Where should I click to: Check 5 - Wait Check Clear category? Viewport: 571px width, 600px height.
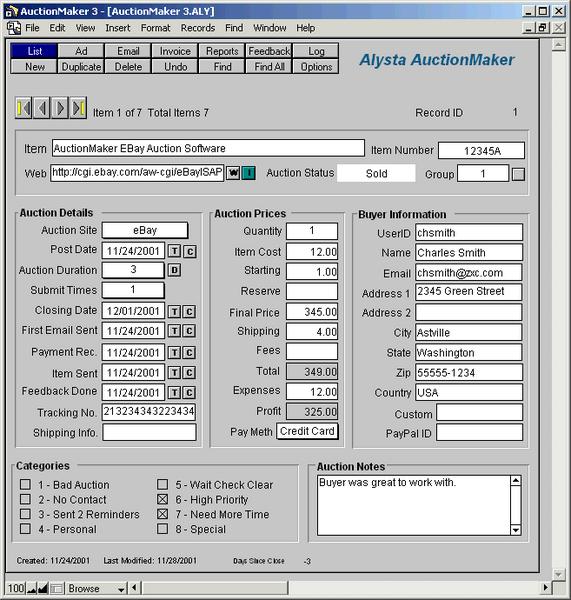point(163,484)
